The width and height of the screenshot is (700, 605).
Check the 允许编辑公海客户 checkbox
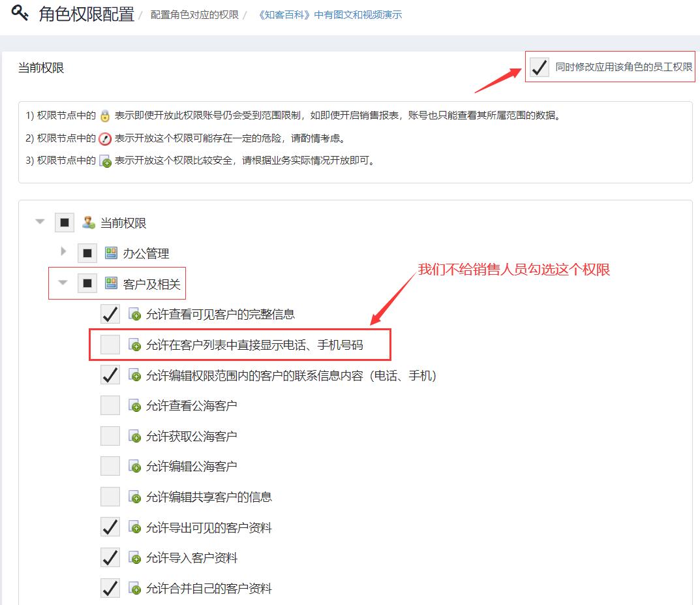pyautogui.click(x=110, y=467)
